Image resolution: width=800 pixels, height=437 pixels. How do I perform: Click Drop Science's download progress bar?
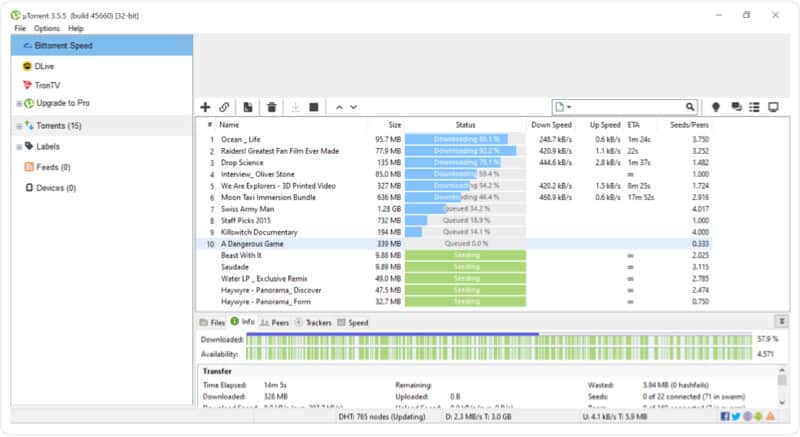pyautogui.click(x=465, y=163)
